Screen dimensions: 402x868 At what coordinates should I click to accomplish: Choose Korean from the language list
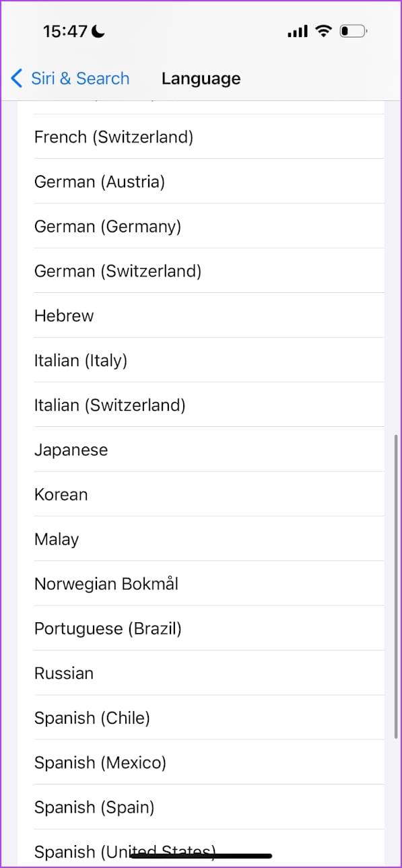pyautogui.click(x=61, y=494)
